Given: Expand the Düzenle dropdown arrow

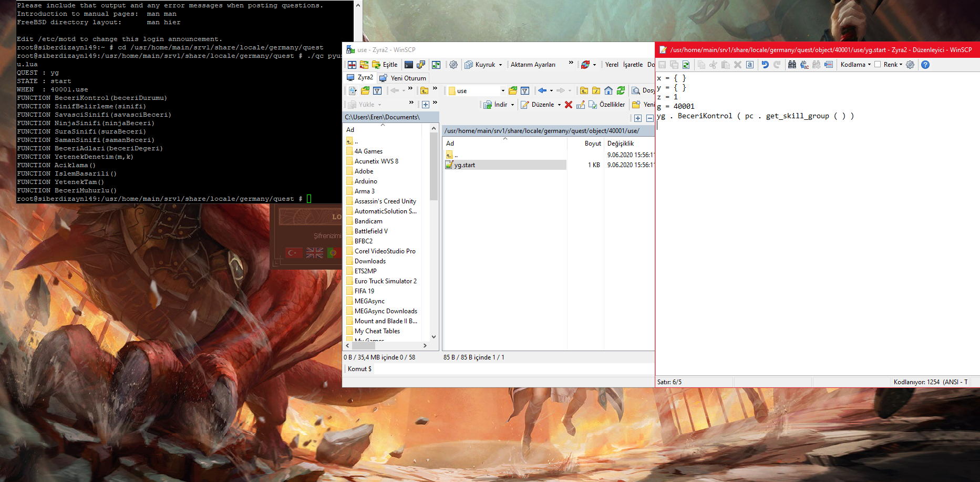Looking at the screenshot, I should pyautogui.click(x=559, y=105).
